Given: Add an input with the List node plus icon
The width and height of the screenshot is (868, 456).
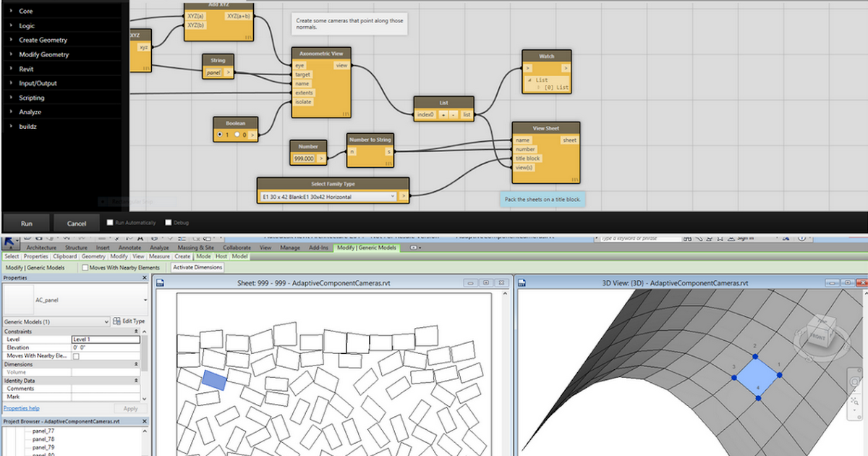Looking at the screenshot, I should pos(443,114).
